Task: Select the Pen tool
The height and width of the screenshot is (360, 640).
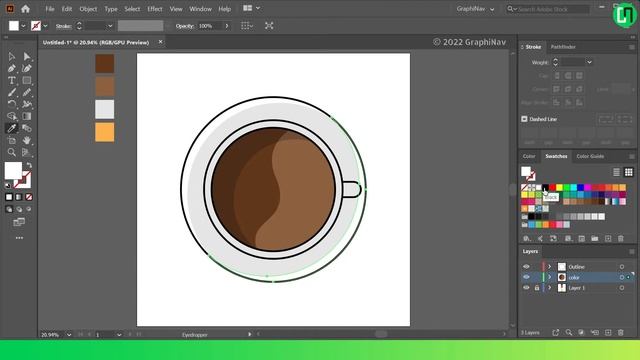Action: pos(11,69)
